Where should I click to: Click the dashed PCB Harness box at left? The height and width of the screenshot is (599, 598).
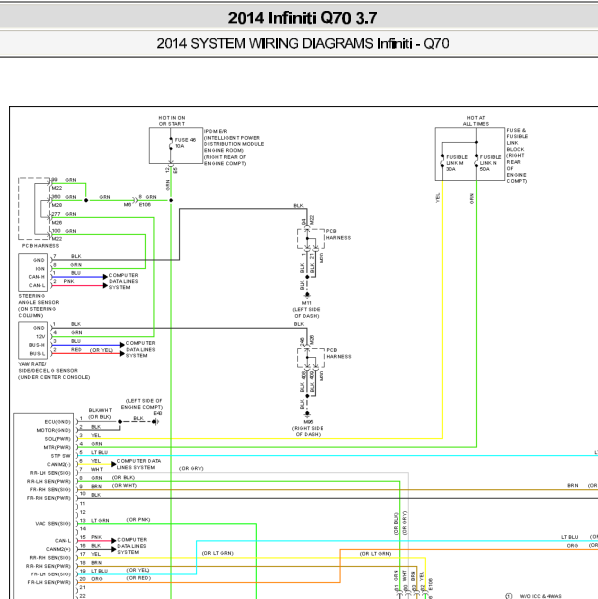pyautogui.click(x=34, y=209)
